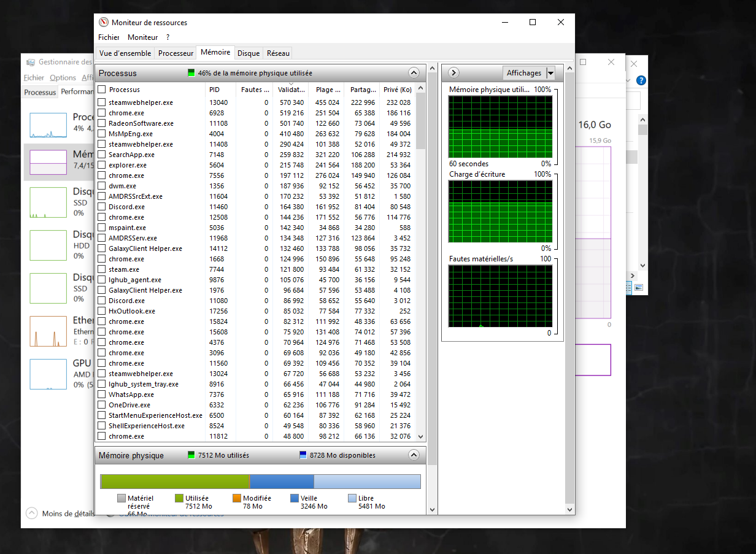Collapse the Processus section chevron
The width and height of the screenshot is (756, 554).
(x=414, y=73)
